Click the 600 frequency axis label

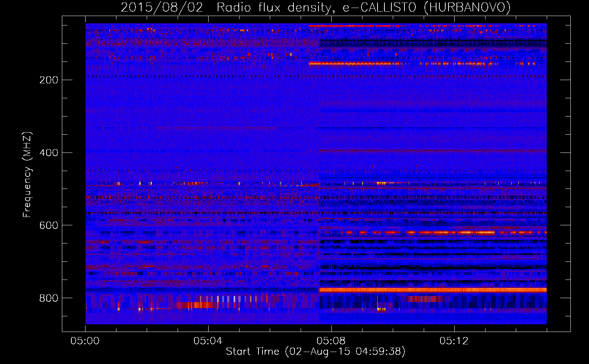pos(49,226)
